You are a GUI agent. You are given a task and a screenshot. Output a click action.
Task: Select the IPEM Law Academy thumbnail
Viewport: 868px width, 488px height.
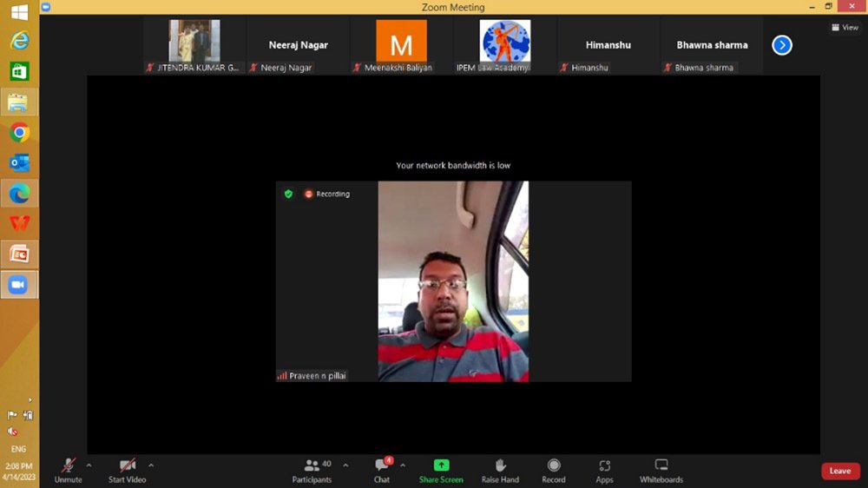pyautogui.click(x=504, y=45)
